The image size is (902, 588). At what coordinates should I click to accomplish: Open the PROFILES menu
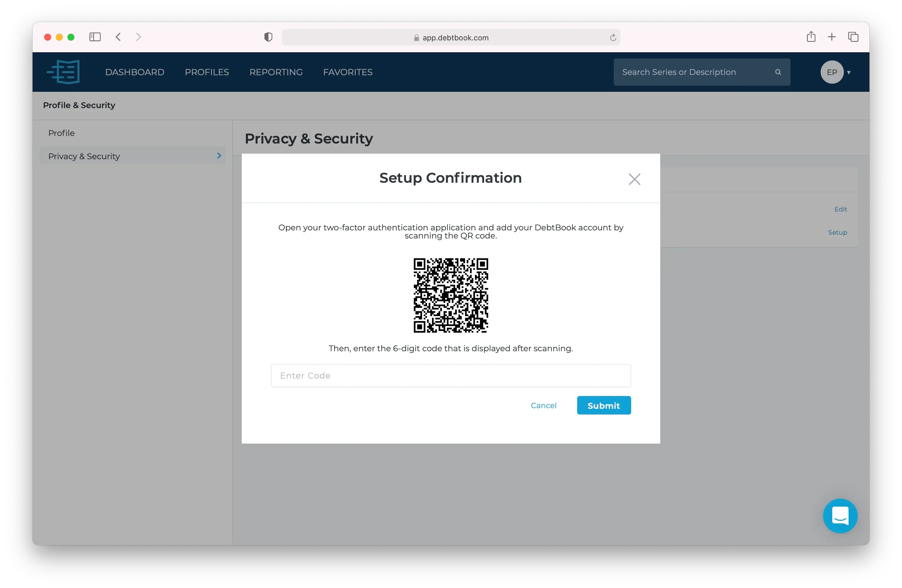pyautogui.click(x=207, y=72)
